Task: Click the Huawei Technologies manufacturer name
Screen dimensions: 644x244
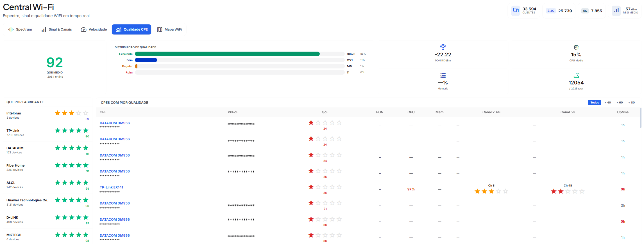Action: [x=29, y=200]
